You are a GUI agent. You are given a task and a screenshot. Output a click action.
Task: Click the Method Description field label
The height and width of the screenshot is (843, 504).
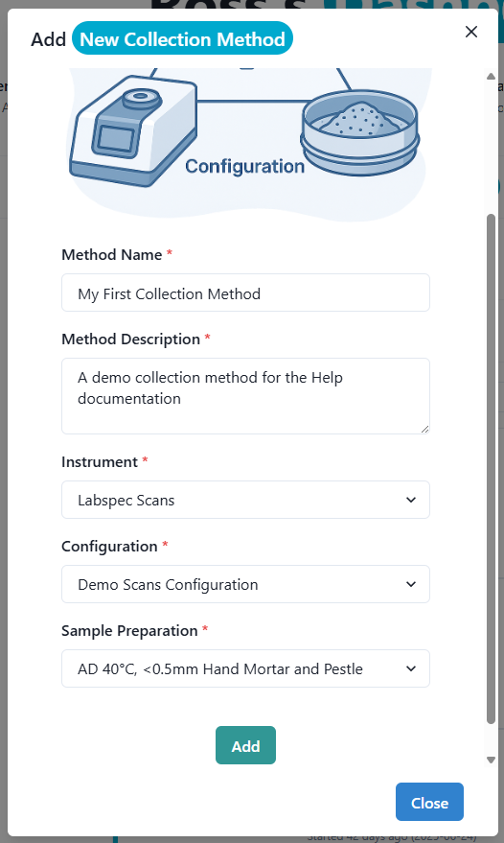point(130,340)
